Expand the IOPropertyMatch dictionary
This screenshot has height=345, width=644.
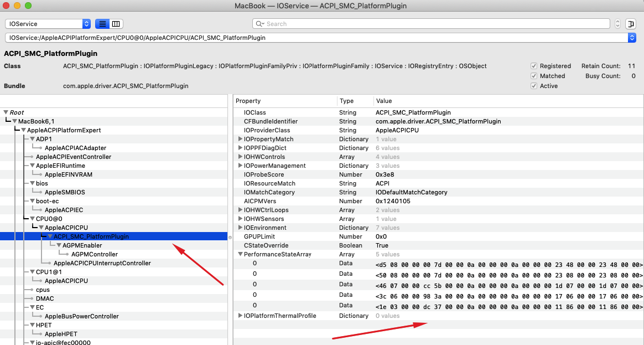pos(240,139)
